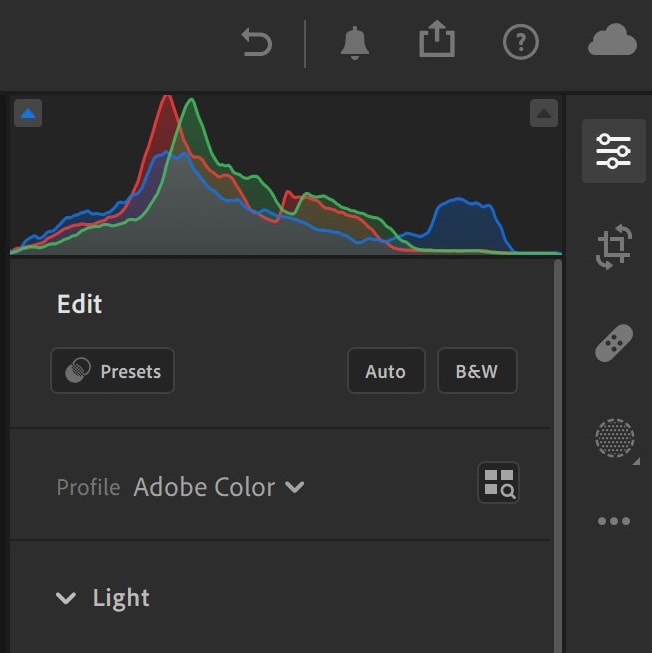Open the three-dots more options menu
Viewport: 652px width, 653px height.
(614, 521)
